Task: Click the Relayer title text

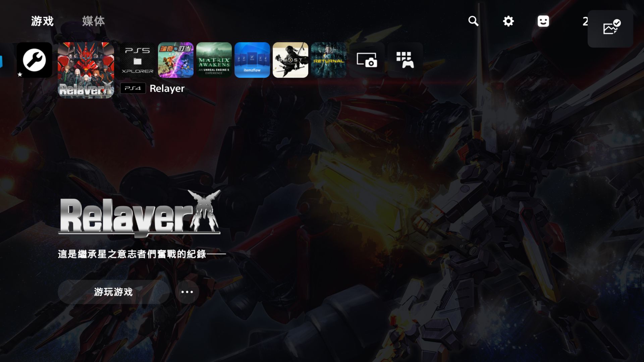Action: coord(167,88)
